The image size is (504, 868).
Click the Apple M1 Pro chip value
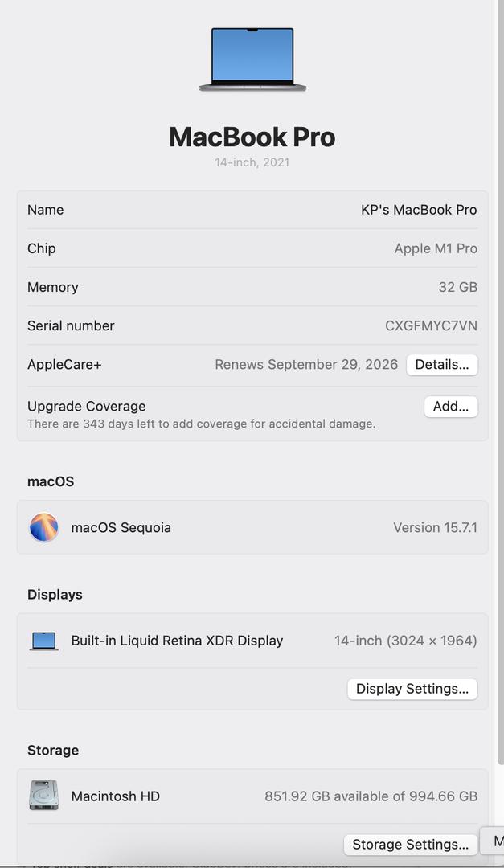tap(436, 249)
